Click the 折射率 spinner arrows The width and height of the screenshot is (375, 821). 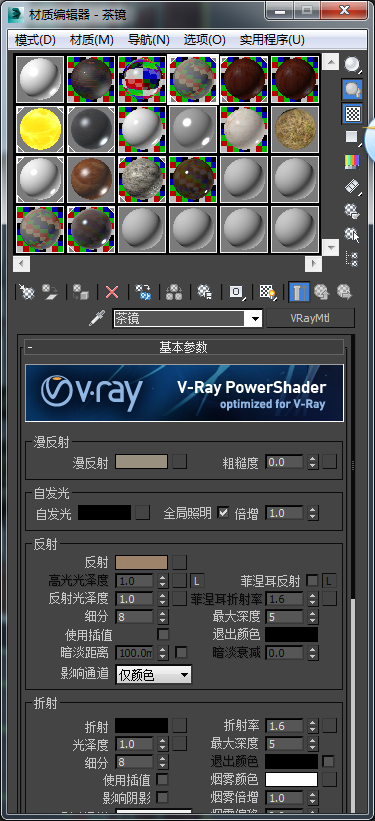point(313,725)
